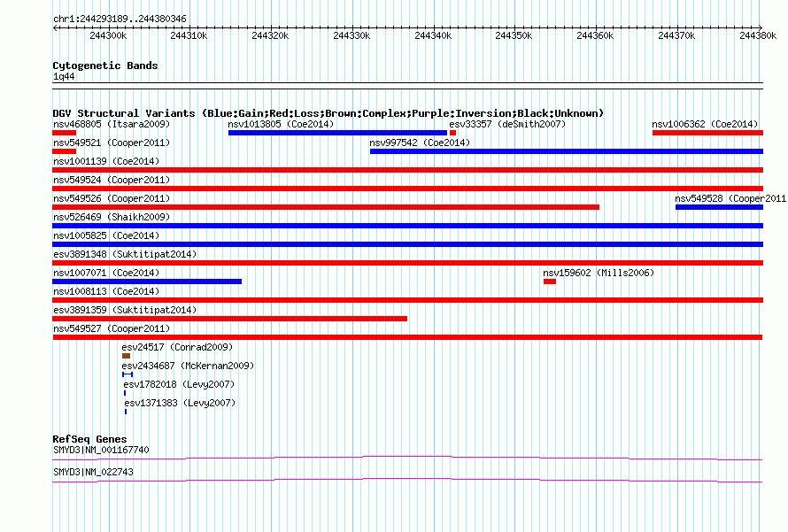Click the nsv1005825 (Coe2014) label

pyautogui.click(x=106, y=235)
